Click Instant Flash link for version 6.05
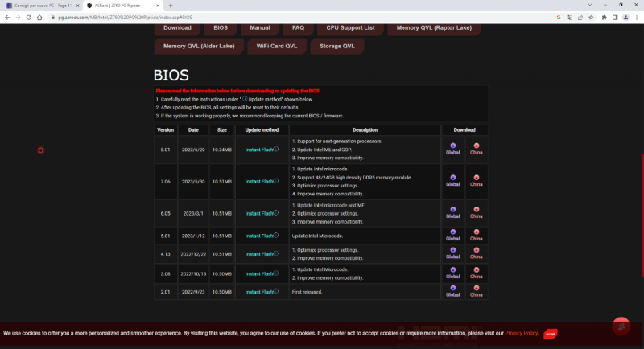Screen dimensions: 644x349 (x=259, y=213)
